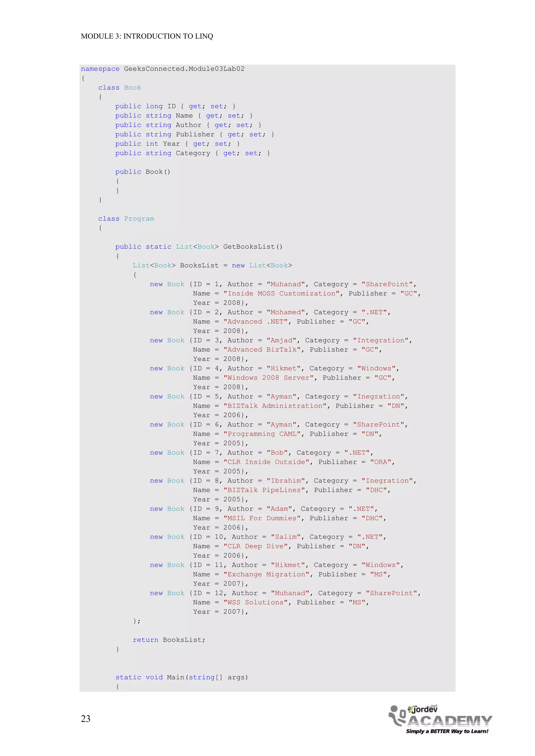
Task: Click the "WSS Solutions" string
Action: (256, 602)
